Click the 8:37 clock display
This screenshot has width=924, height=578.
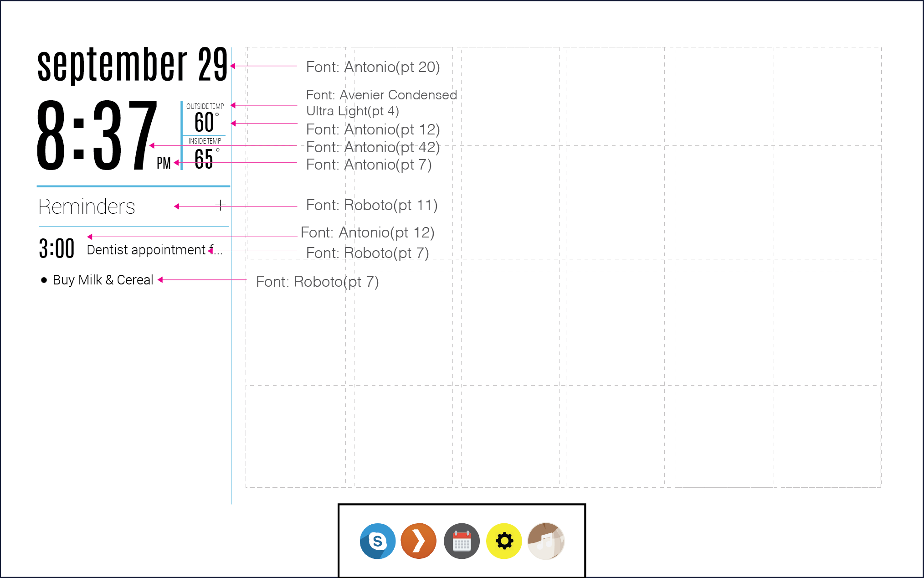click(96, 134)
